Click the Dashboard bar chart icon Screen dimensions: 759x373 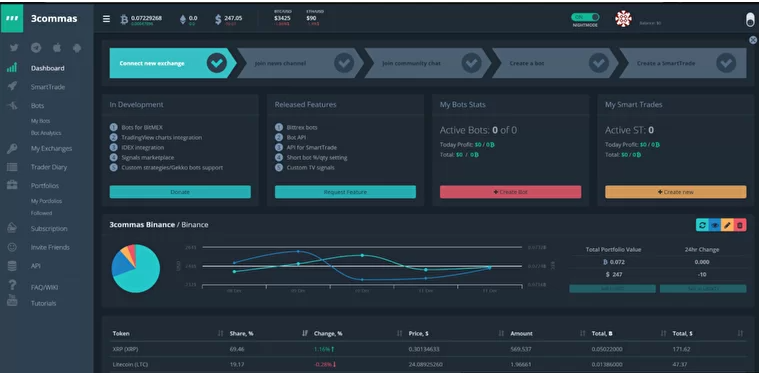coord(12,68)
